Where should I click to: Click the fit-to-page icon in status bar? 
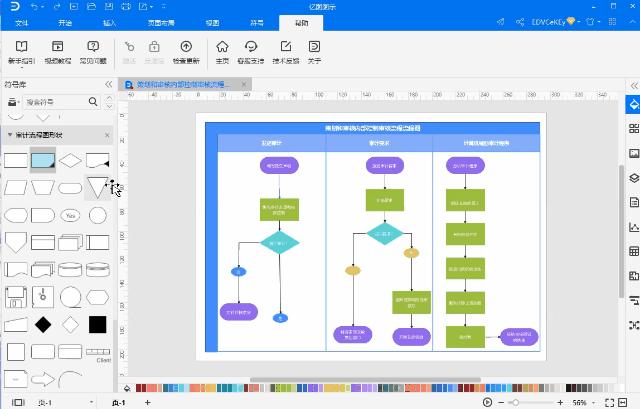tap(609, 402)
